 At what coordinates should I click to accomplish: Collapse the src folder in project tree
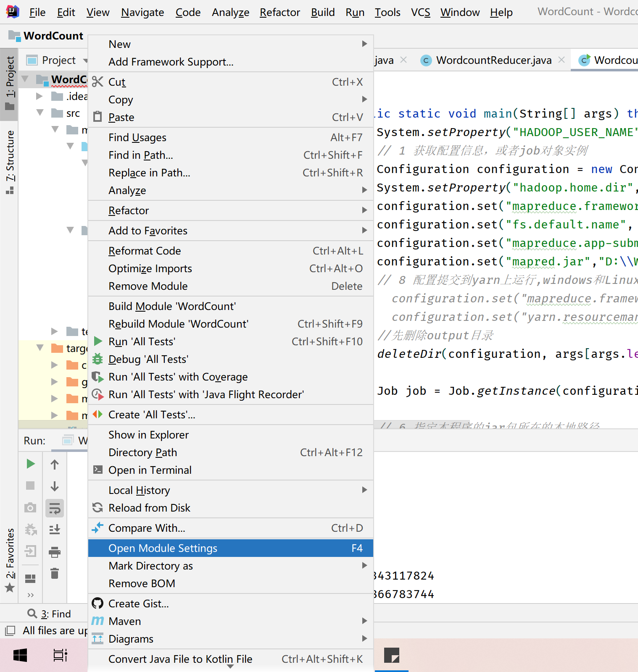pyautogui.click(x=40, y=113)
